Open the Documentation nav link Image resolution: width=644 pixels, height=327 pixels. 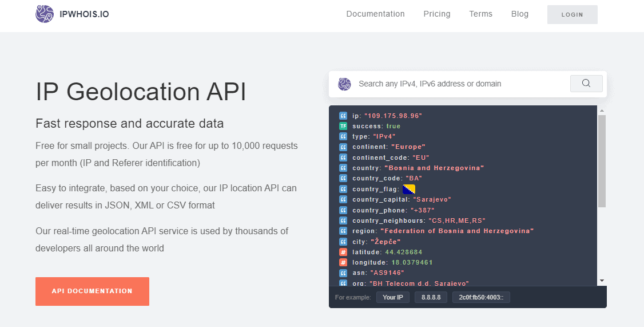pos(375,14)
